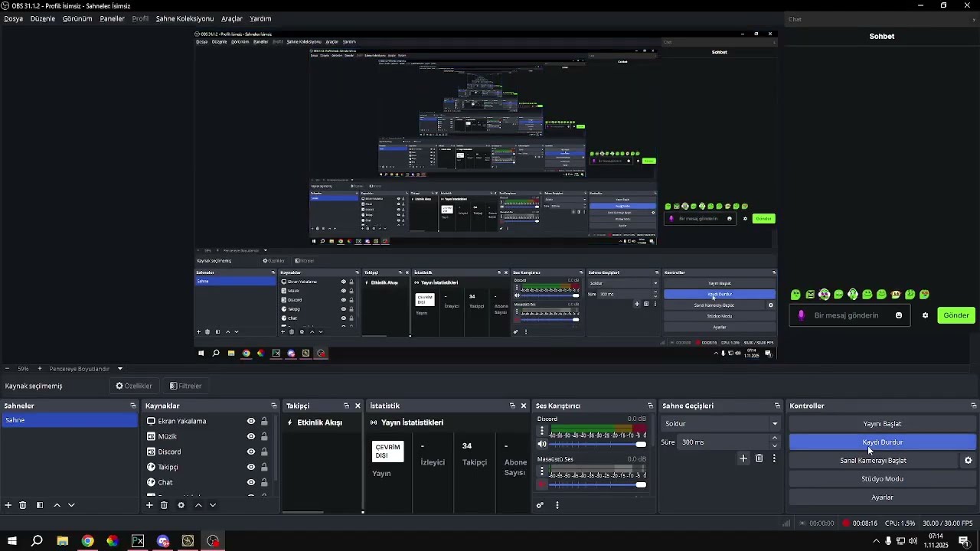This screenshot has height=551, width=980.
Task: Open chat settings gear icon
Action: [925, 315]
